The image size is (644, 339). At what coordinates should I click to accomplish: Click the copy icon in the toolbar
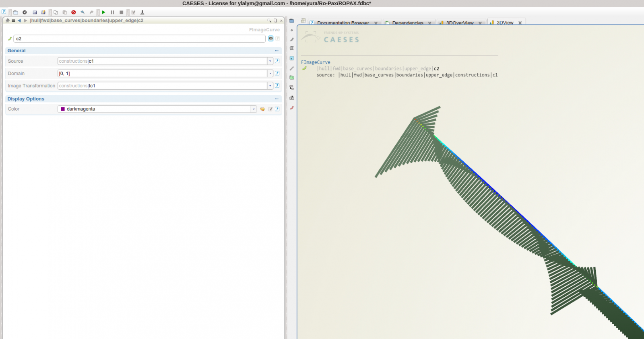point(56,12)
